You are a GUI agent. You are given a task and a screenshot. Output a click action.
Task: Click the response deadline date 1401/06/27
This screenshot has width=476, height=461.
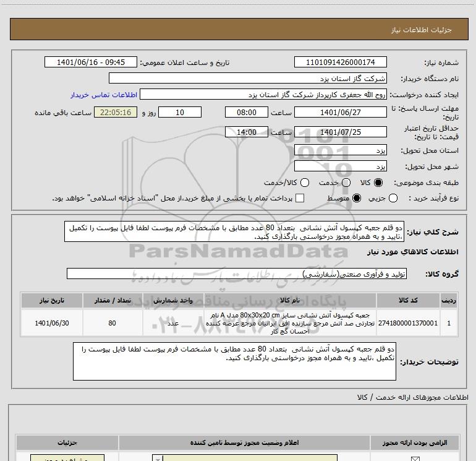pos(340,112)
